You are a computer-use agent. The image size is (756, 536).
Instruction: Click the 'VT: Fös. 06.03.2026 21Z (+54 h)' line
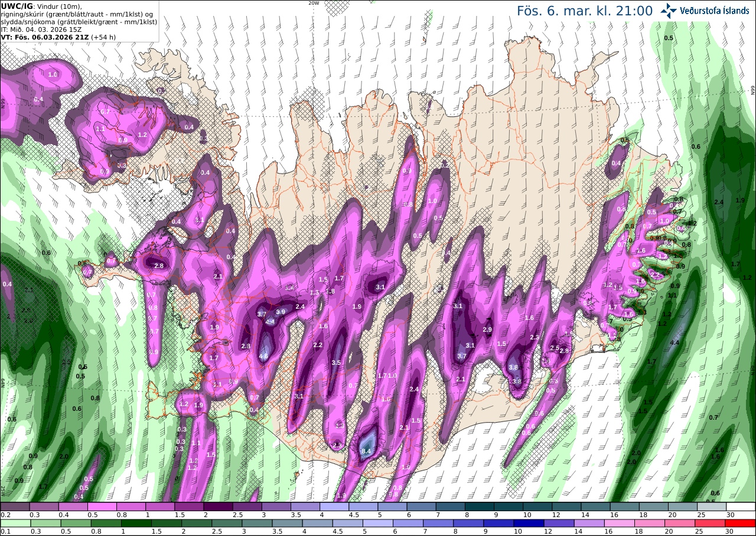coord(58,37)
